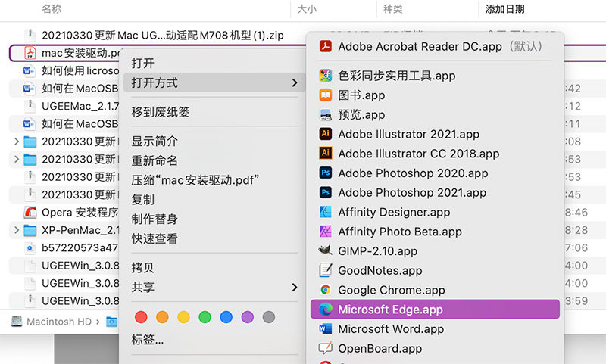Viewport: 606px width, 364px height.
Task: Open with Microsoft Edge.app
Action: 435,310
